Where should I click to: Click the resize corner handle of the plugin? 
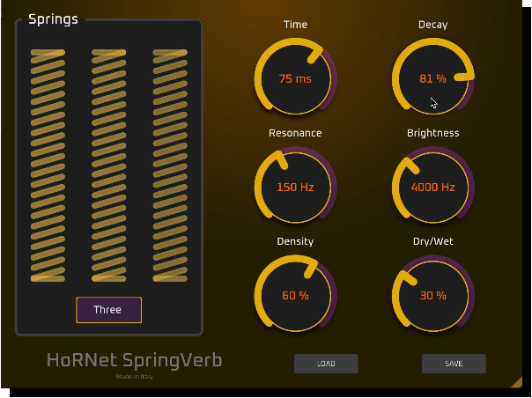click(517, 382)
